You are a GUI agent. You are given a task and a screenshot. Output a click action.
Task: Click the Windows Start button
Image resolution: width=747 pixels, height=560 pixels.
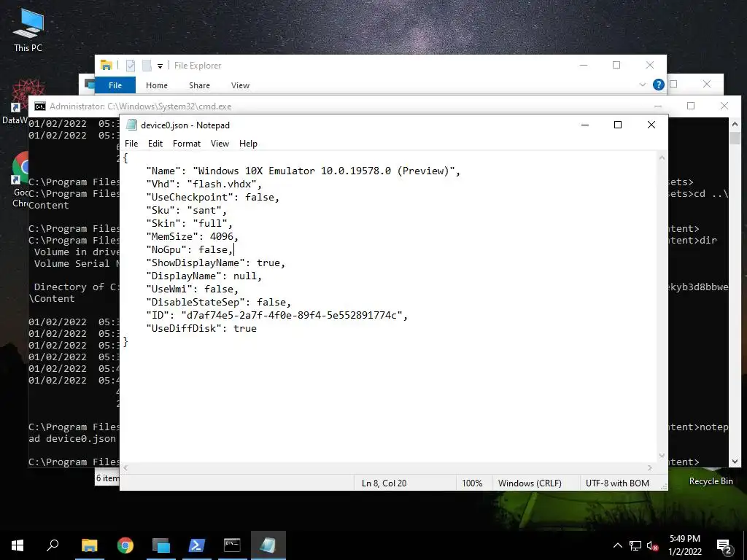click(18, 545)
